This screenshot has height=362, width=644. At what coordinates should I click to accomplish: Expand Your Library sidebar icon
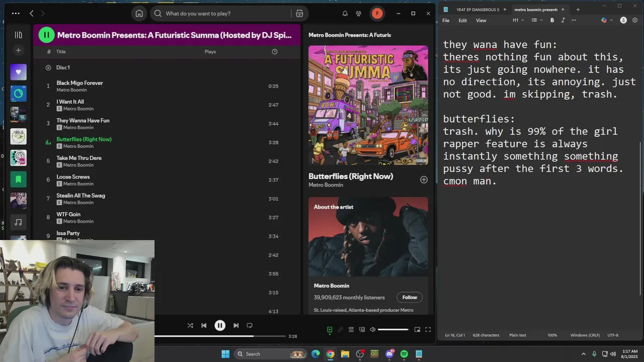pyautogui.click(x=18, y=35)
